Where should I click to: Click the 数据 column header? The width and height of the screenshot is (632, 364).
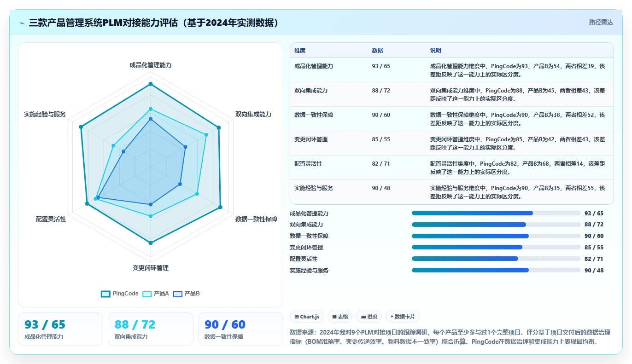[x=377, y=51]
